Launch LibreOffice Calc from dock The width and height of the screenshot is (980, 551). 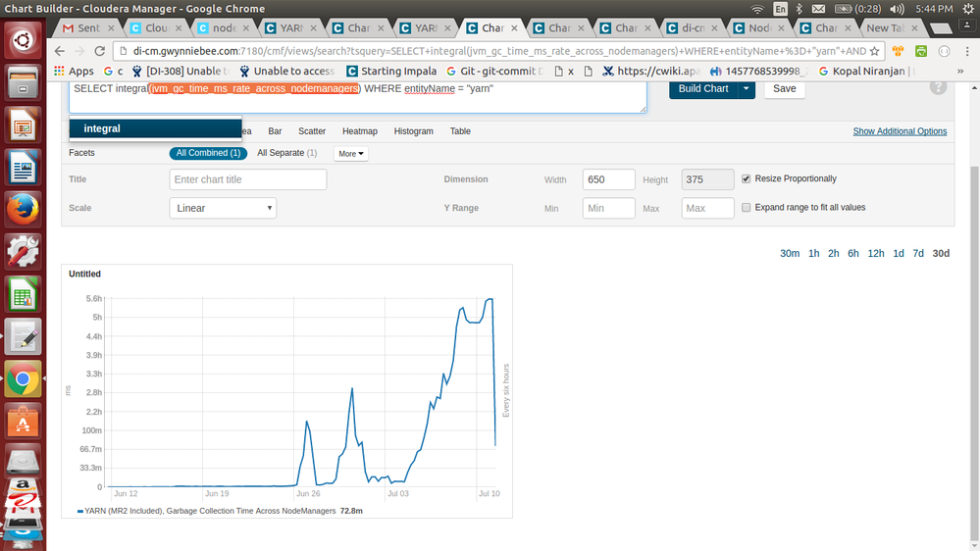coord(24,294)
